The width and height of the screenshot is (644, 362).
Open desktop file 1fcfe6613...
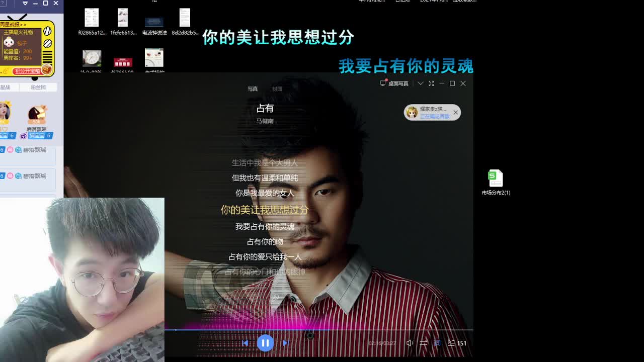pos(123,22)
